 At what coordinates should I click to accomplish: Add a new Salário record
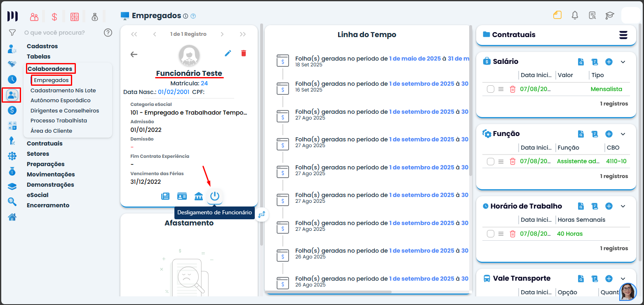pyautogui.click(x=609, y=62)
